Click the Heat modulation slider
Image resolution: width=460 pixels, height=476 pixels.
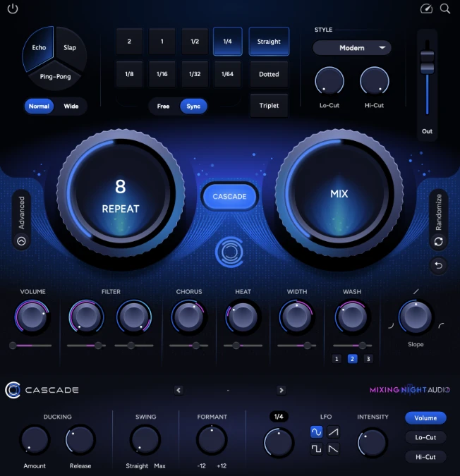pos(243,346)
